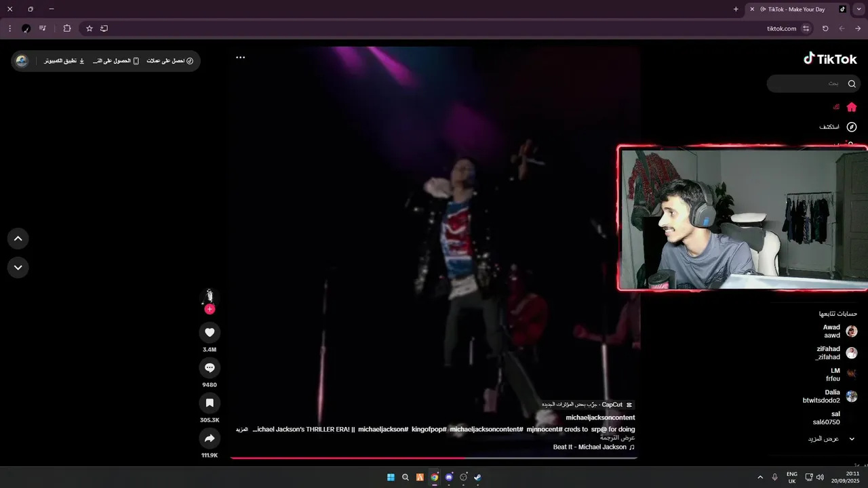Go to the previous video with up chevron
The height and width of the screenshot is (488, 868).
[18, 239]
